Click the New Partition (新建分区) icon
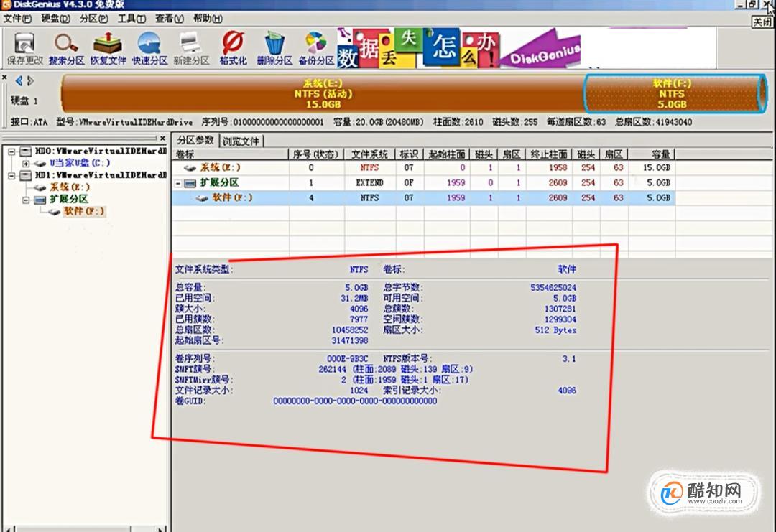Image resolution: width=776 pixels, height=532 pixels. point(191,49)
